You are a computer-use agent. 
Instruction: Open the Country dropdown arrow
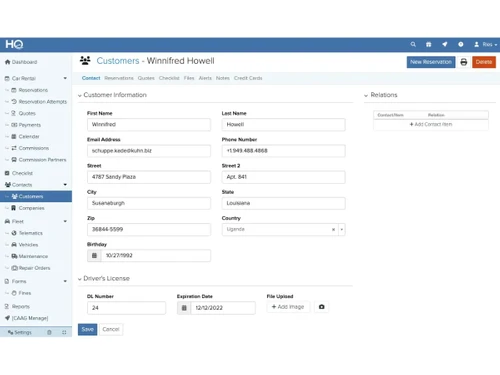(x=342, y=229)
